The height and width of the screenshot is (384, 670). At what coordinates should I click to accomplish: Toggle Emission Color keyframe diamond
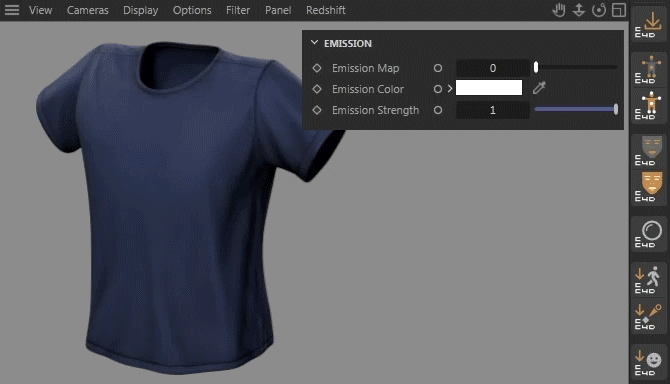(317, 89)
